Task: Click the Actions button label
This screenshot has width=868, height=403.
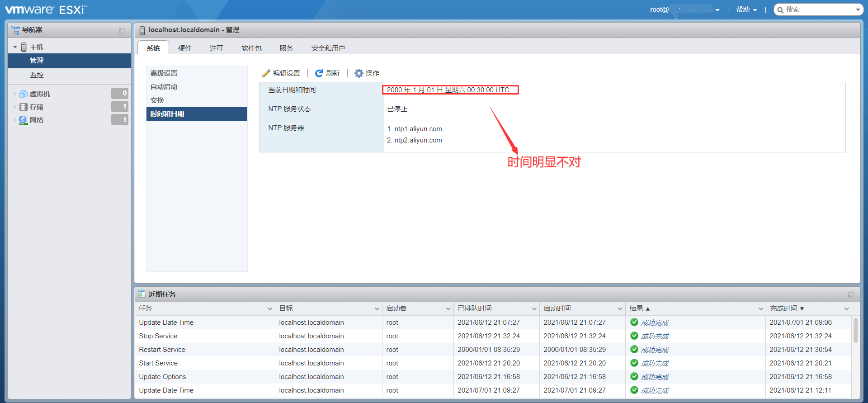Action: click(x=373, y=73)
